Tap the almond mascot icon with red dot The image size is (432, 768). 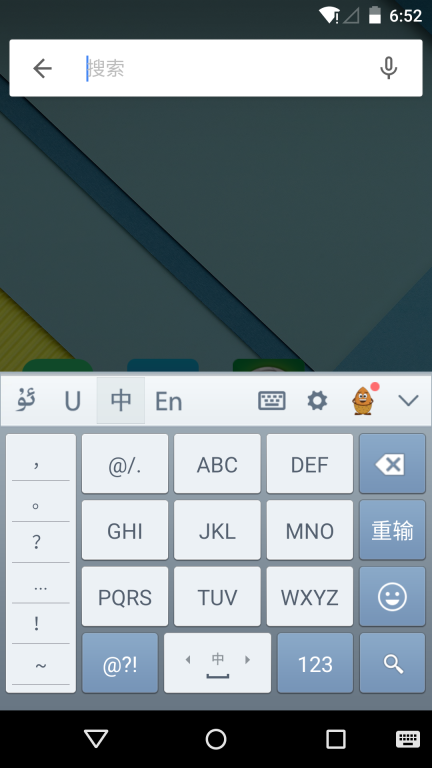[x=363, y=401]
